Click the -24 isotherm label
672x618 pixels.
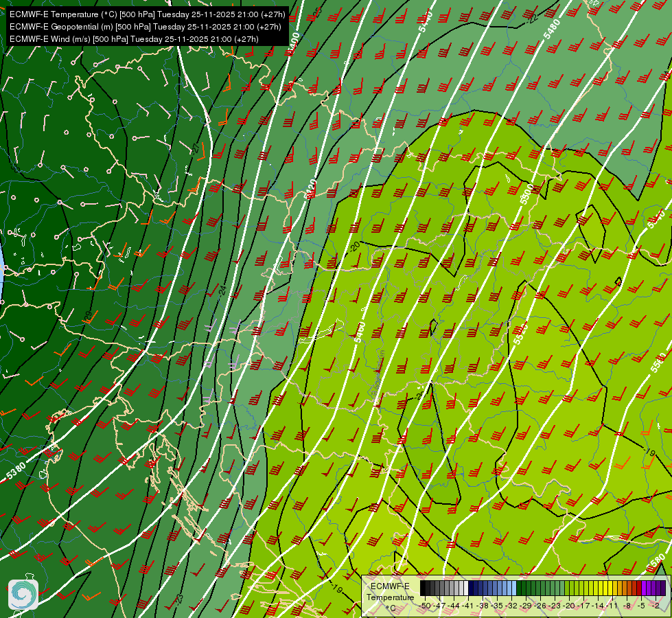(222, 290)
